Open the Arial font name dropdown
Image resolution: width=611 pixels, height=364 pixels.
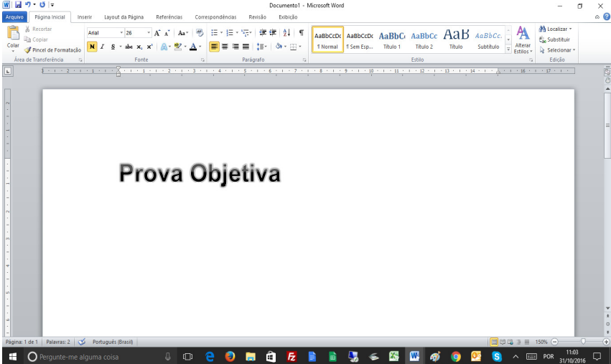121,33
